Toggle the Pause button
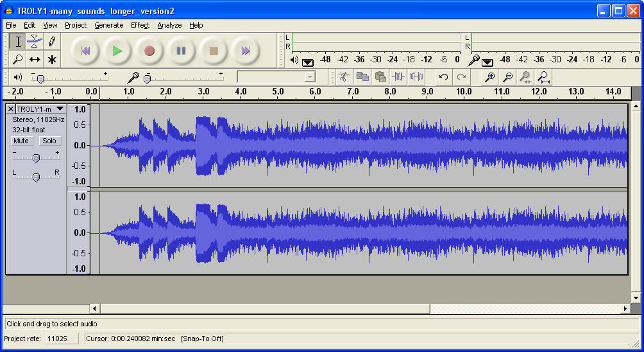The height and width of the screenshot is (352, 644). pos(182,51)
